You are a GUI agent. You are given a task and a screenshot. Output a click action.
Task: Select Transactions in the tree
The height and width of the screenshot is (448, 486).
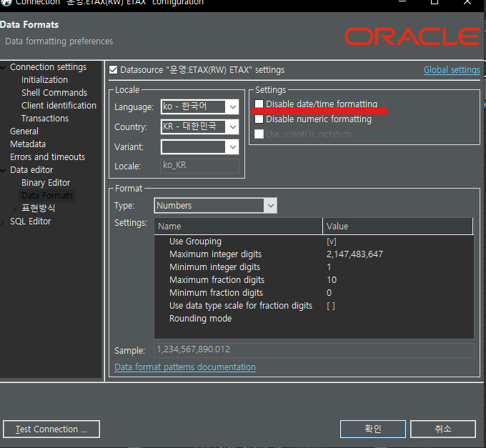click(x=45, y=119)
